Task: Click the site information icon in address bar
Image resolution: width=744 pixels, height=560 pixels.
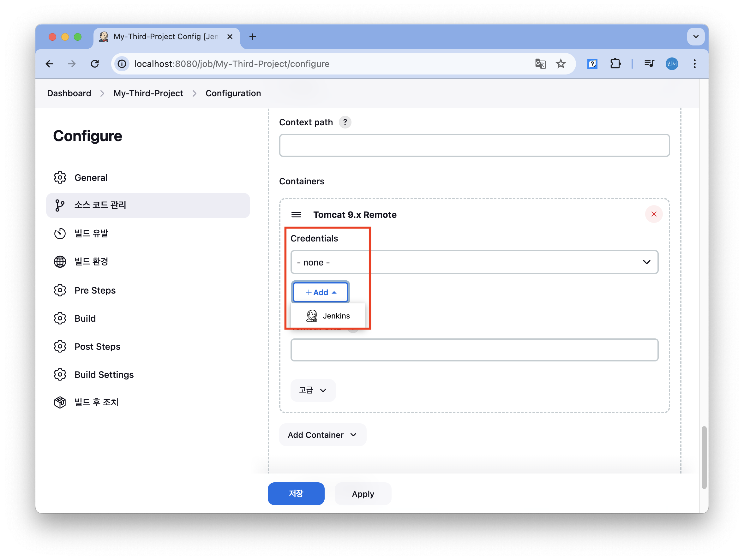Action: [x=122, y=64]
